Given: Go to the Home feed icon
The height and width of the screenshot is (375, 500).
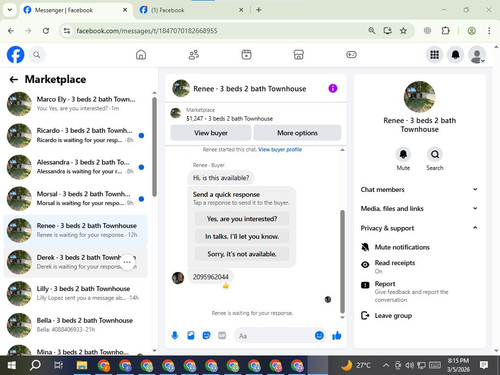Looking at the screenshot, I should [141, 55].
